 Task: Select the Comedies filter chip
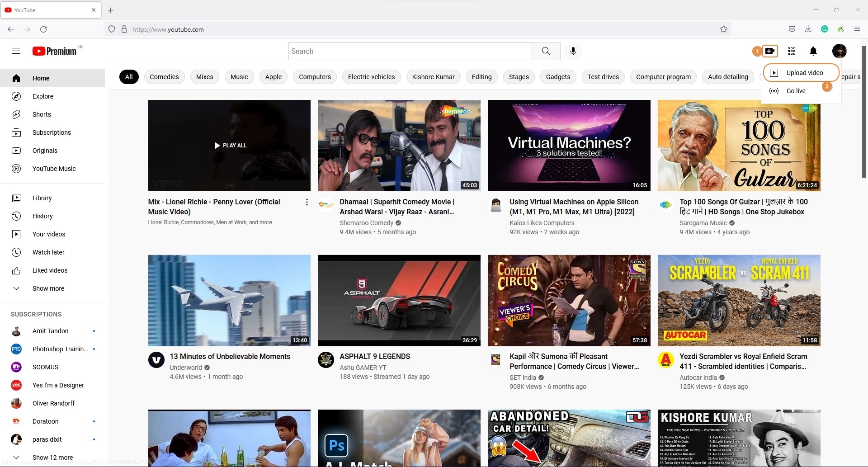pyautogui.click(x=164, y=77)
